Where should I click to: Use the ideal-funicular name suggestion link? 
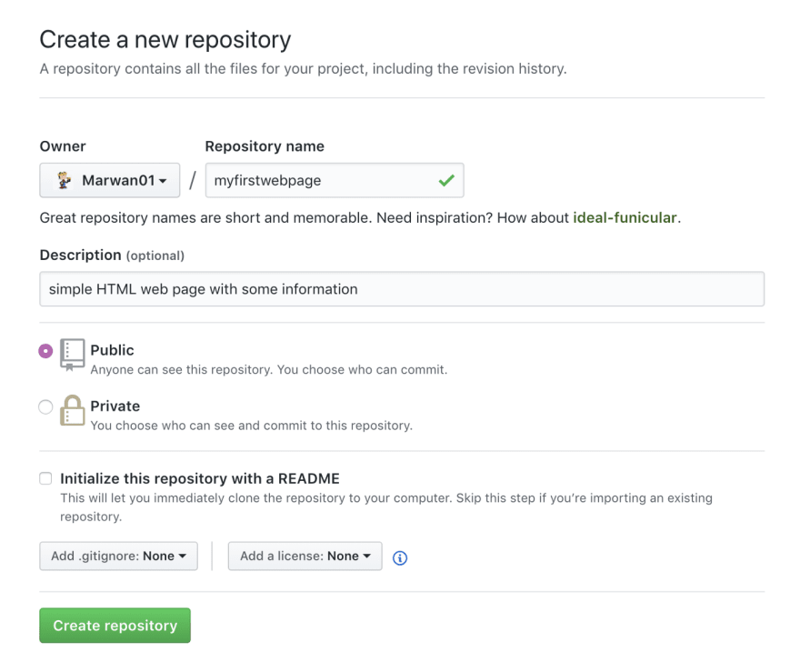click(625, 218)
